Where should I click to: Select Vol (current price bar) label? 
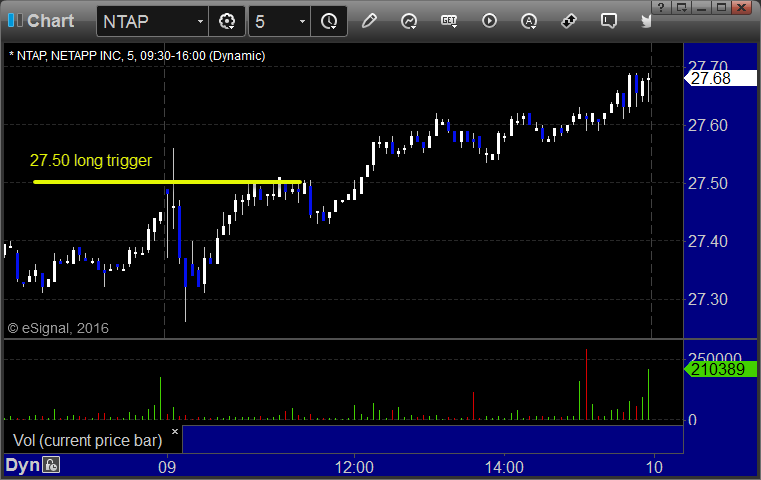click(87, 440)
